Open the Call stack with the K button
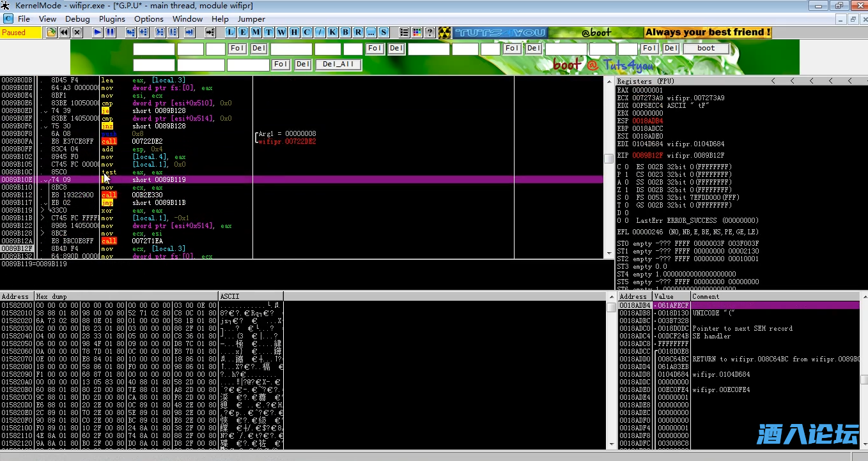868x461 pixels. tap(332, 32)
